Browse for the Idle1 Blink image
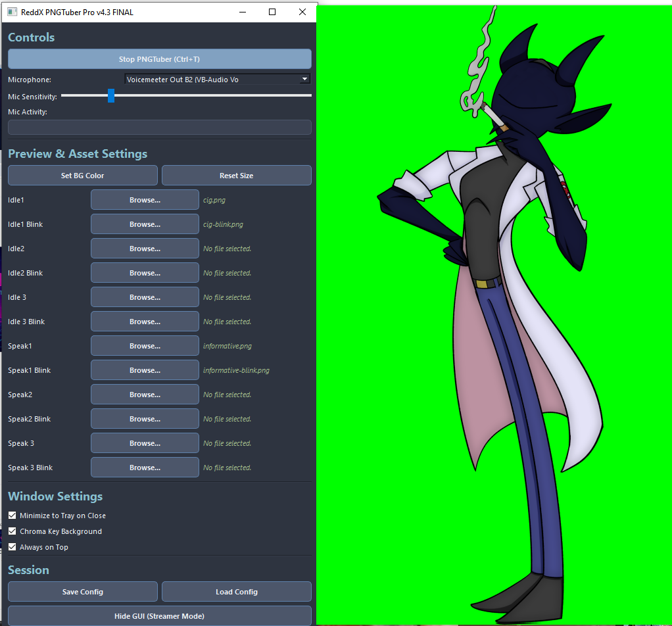672x626 pixels. point(145,224)
